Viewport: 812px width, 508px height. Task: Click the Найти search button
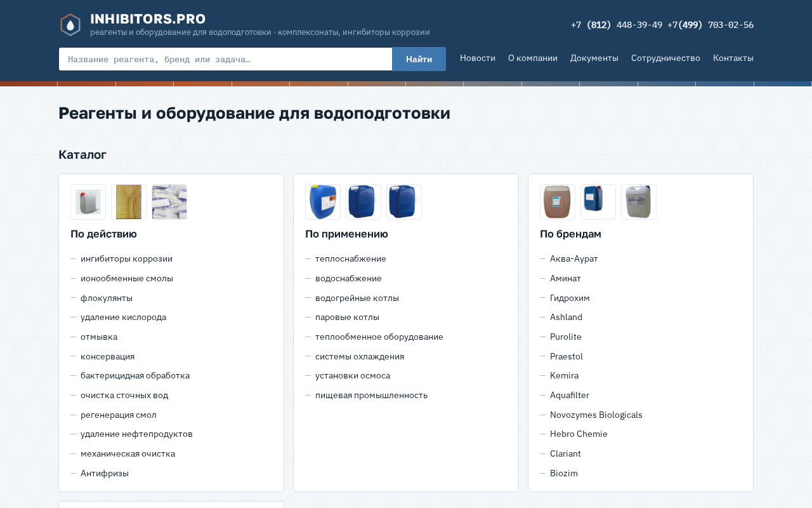point(419,59)
